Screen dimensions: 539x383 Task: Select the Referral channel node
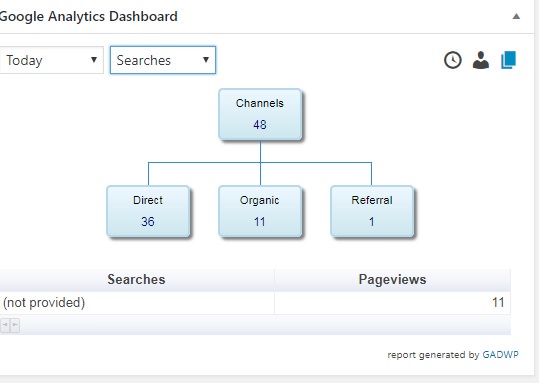[372, 211]
